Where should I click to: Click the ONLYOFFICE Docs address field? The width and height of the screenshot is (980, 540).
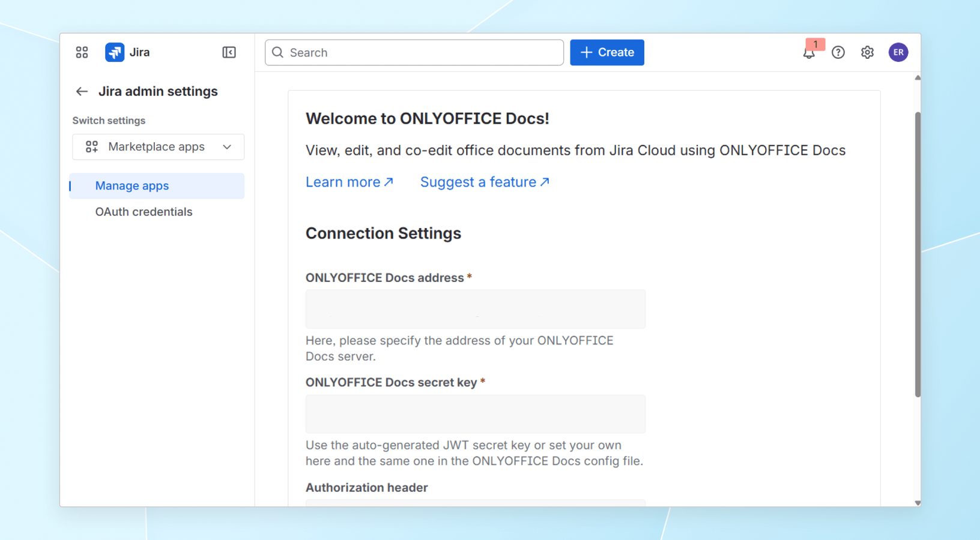475,309
